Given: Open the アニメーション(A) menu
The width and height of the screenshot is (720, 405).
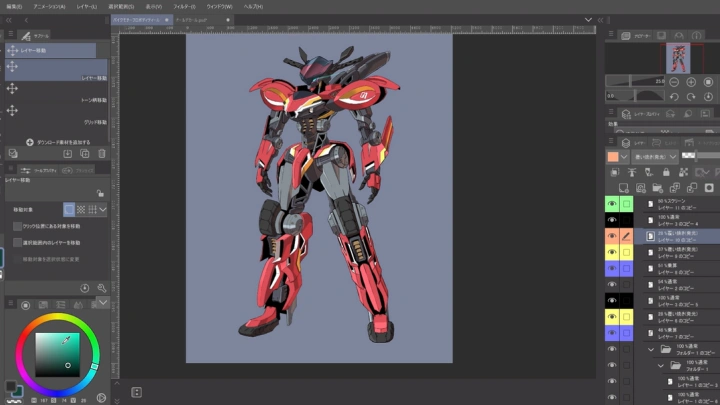Looking at the screenshot, I should click(49, 6).
